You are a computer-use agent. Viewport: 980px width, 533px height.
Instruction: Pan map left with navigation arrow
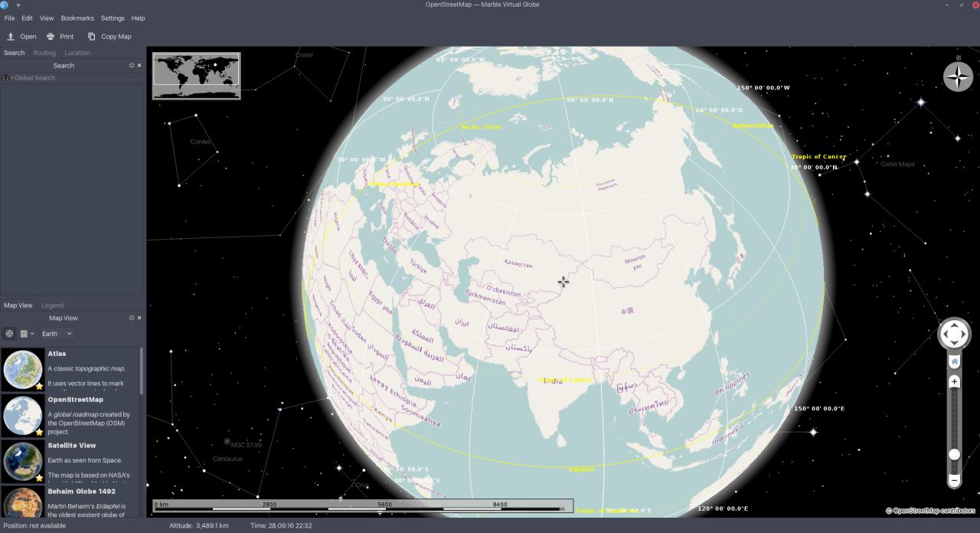point(945,335)
